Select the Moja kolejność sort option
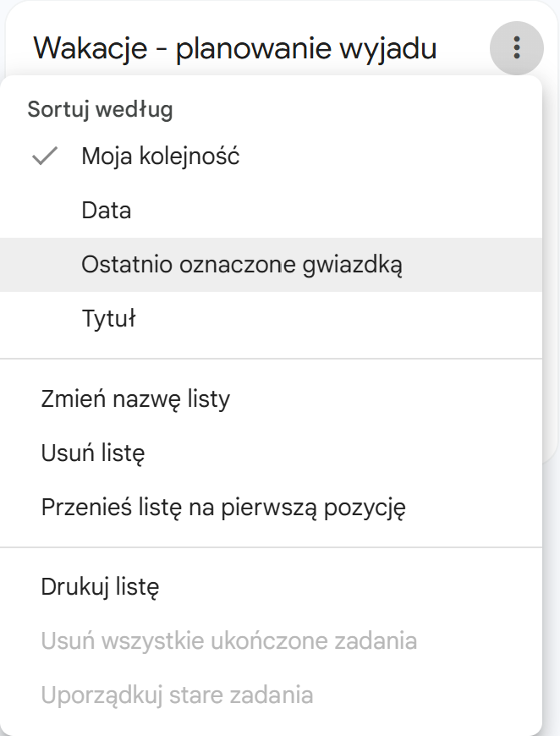560x736 pixels. click(161, 157)
